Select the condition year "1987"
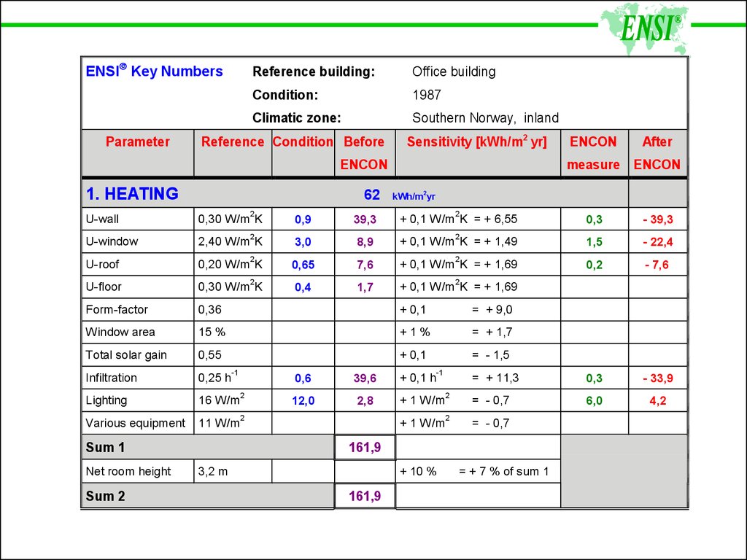Image resolution: width=747 pixels, height=560 pixels. click(426, 95)
